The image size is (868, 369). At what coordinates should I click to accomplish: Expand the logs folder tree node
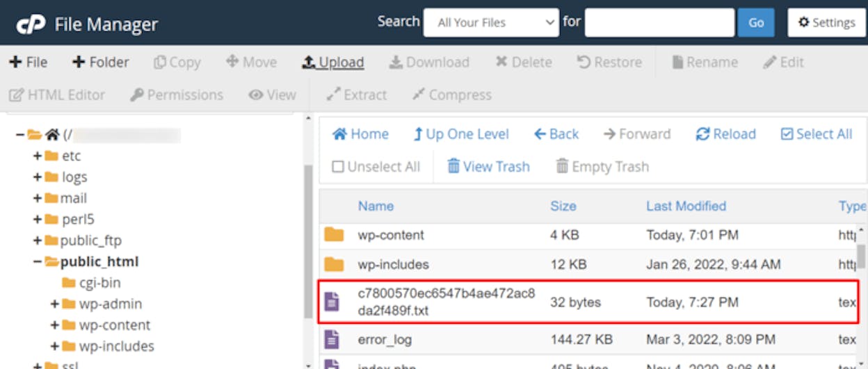coord(37,177)
